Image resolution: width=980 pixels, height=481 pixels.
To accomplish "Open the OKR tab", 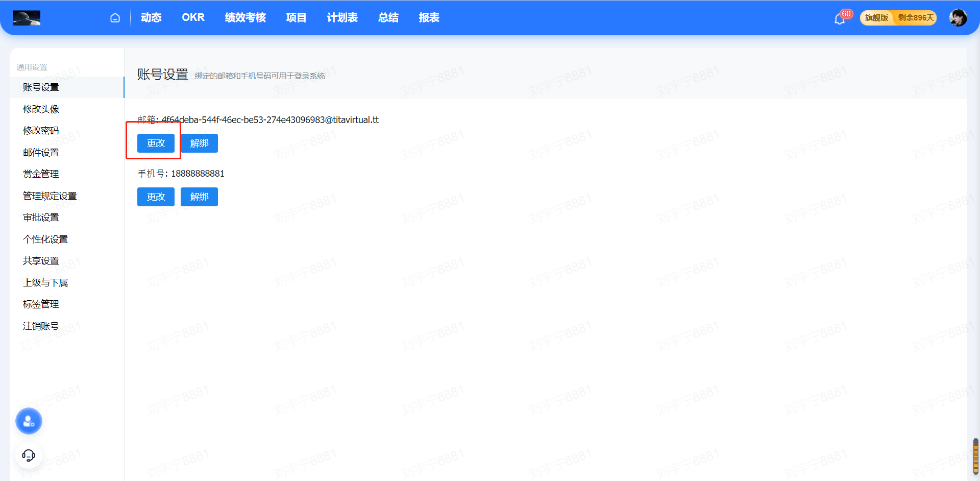I will pos(193,18).
